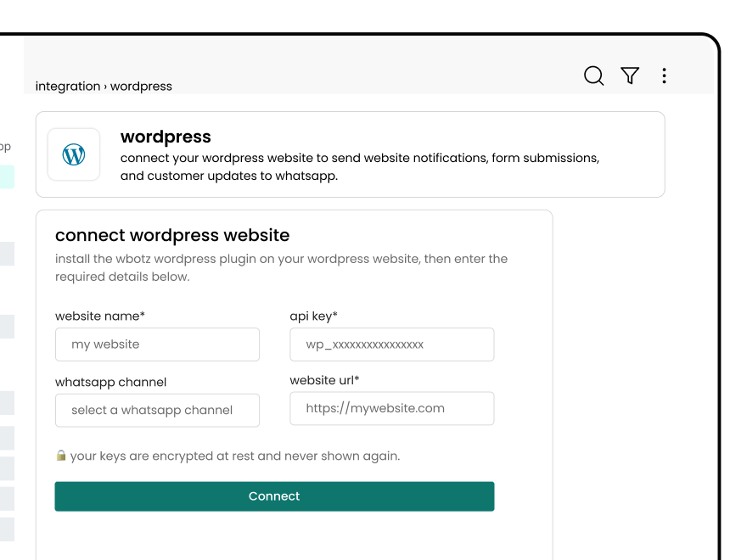Click the 'whatsapp channel' label
This screenshot has height=560, width=747.
click(x=111, y=382)
